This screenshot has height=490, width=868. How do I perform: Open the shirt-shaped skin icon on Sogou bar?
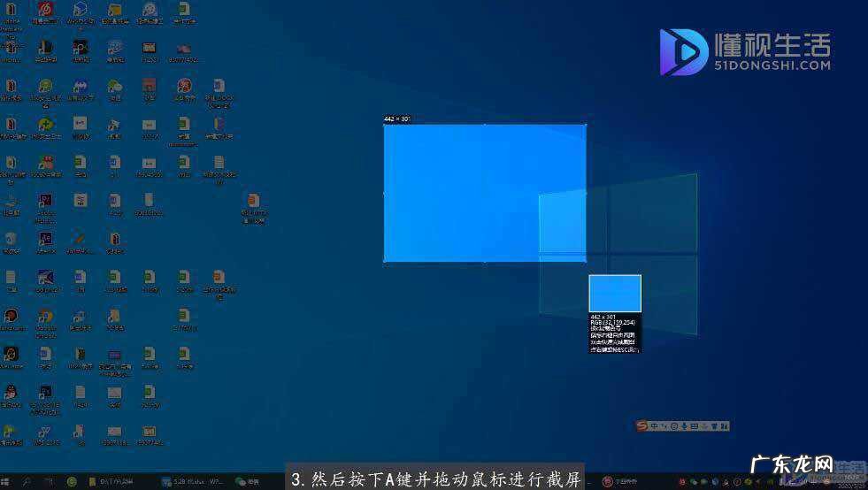click(714, 425)
